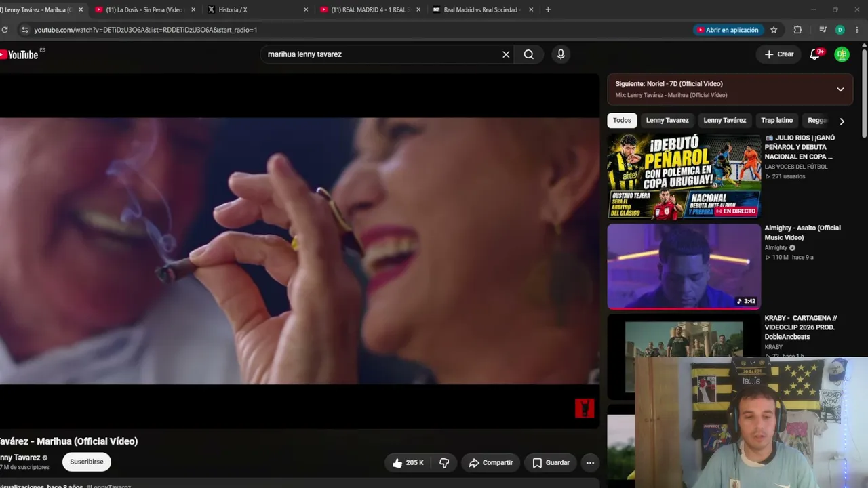Click Abrir en aplicación in the address bar
The width and height of the screenshot is (868, 488).
pyautogui.click(x=727, y=30)
